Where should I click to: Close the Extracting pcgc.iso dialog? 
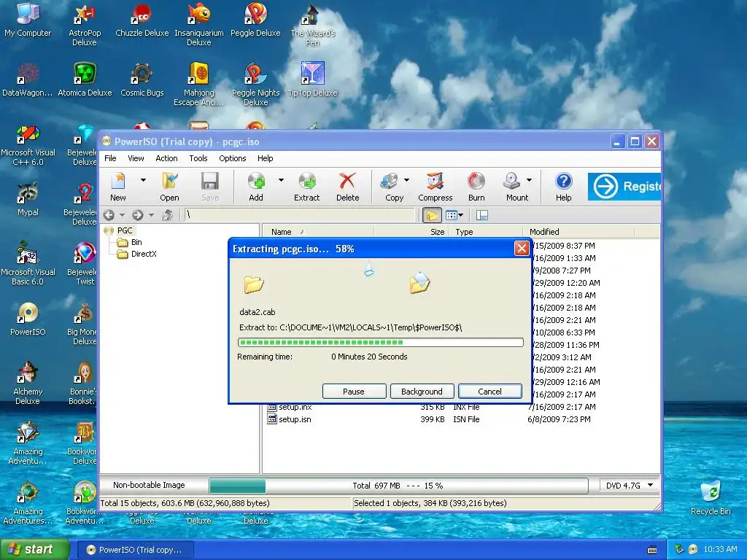point(522,248)
